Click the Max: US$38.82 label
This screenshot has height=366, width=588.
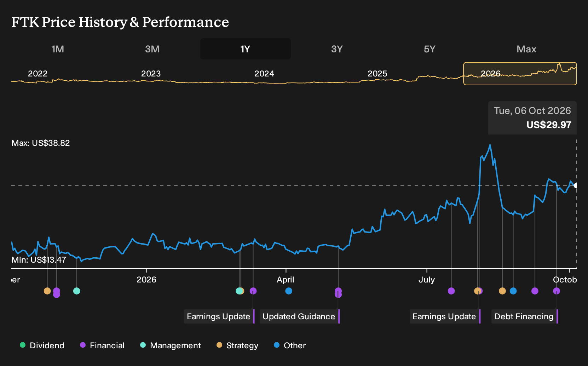pyautogui.click(x=41, y=143)
